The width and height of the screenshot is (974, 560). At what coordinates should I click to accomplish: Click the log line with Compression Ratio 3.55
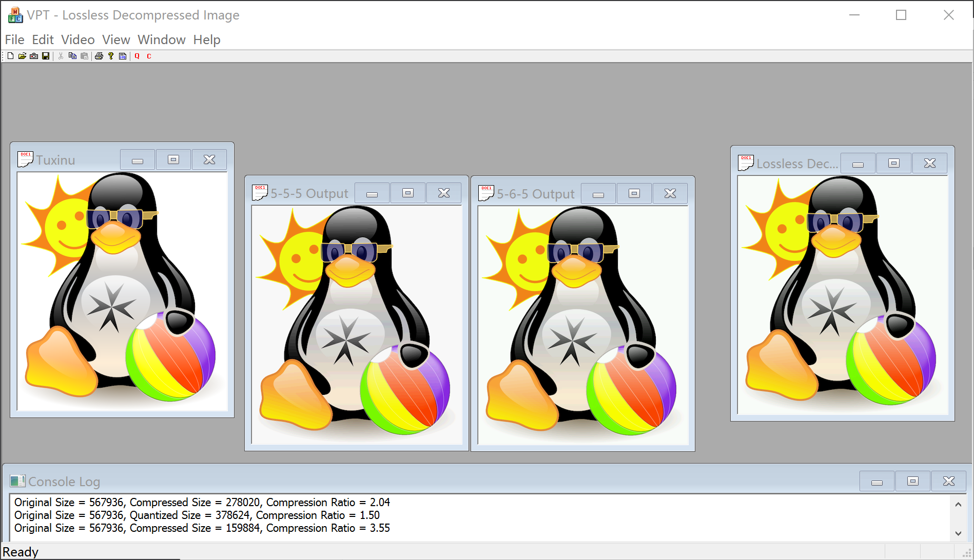[202, 528]
